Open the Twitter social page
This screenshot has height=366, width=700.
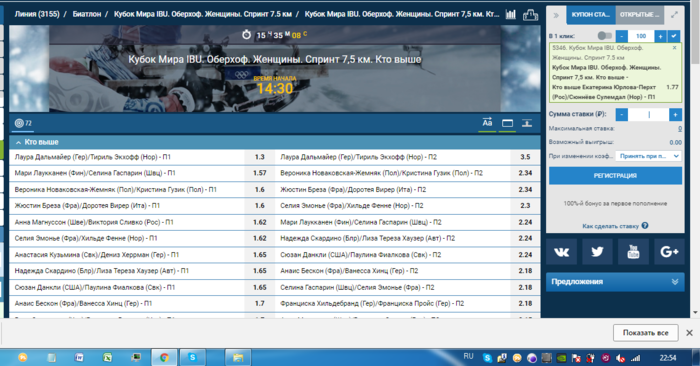click(x=597, y=252)
